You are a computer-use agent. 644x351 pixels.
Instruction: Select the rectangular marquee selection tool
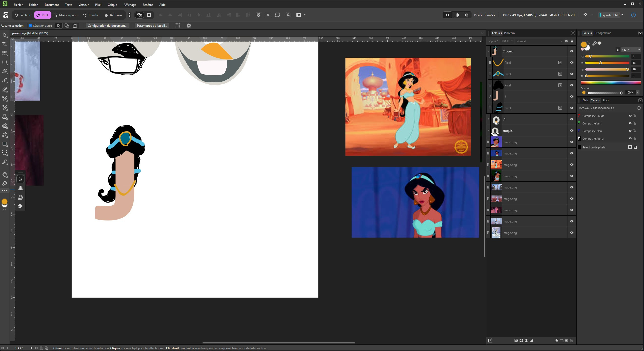(5, 62)
